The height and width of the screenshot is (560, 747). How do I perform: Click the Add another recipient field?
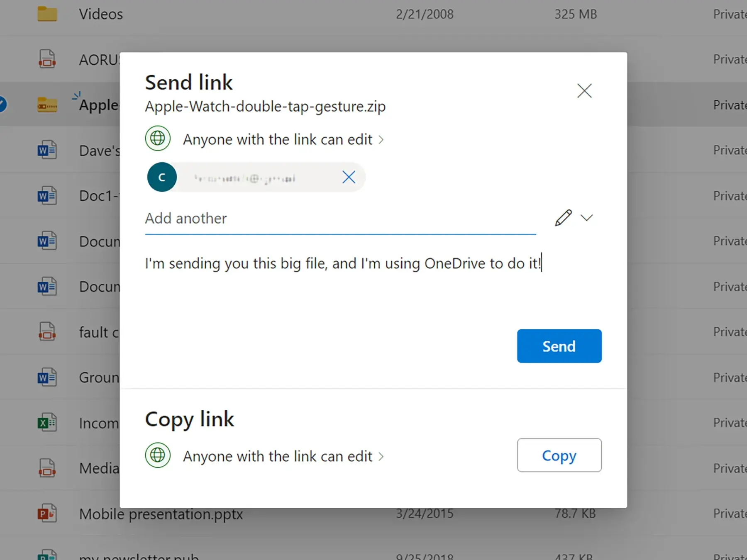340,218
